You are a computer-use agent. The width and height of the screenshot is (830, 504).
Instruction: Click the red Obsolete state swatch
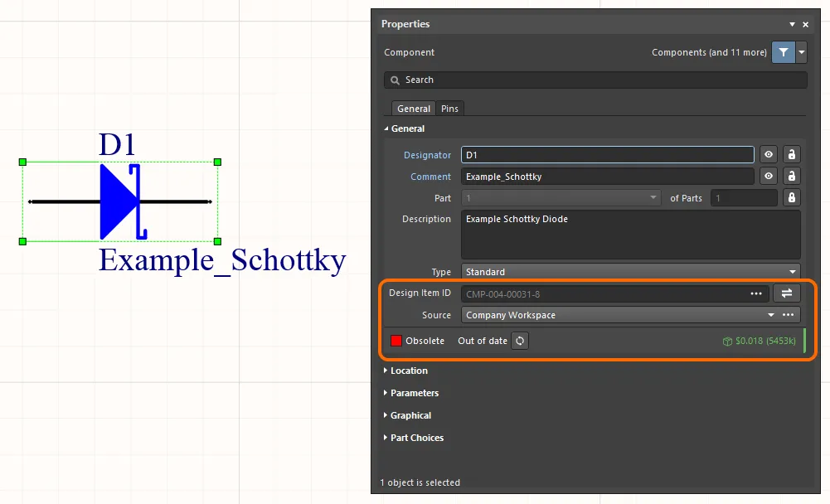point(396,341)
